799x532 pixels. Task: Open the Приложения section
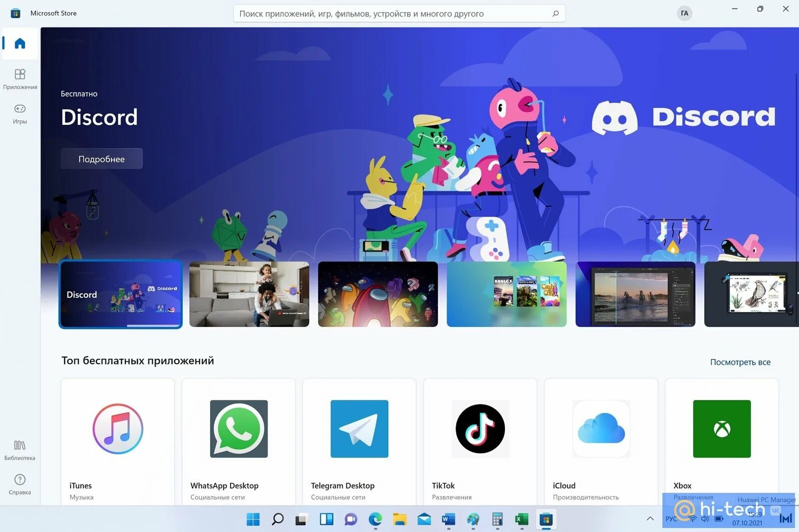point(20,79)
